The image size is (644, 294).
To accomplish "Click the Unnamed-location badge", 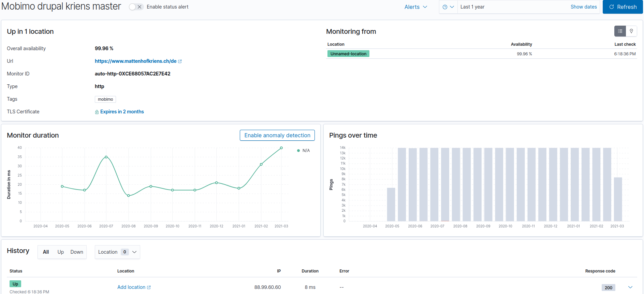I will pyautogui.click(x=348, y=54).
